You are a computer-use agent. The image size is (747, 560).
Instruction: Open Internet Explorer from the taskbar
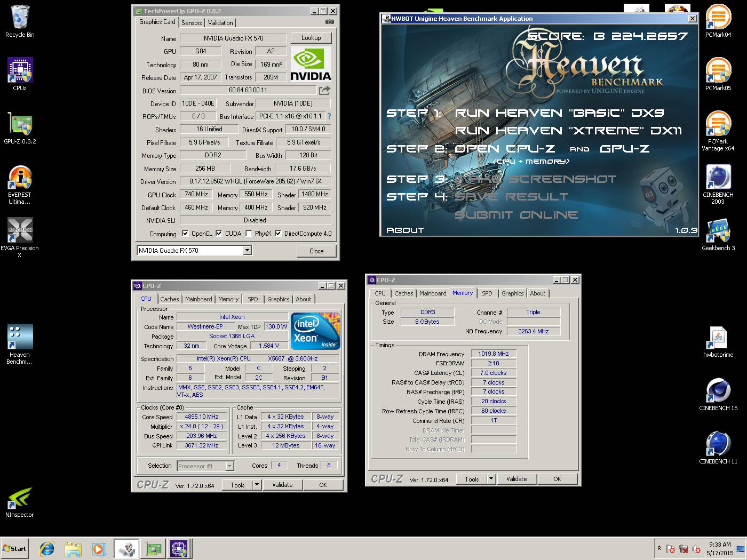(47, 548)
